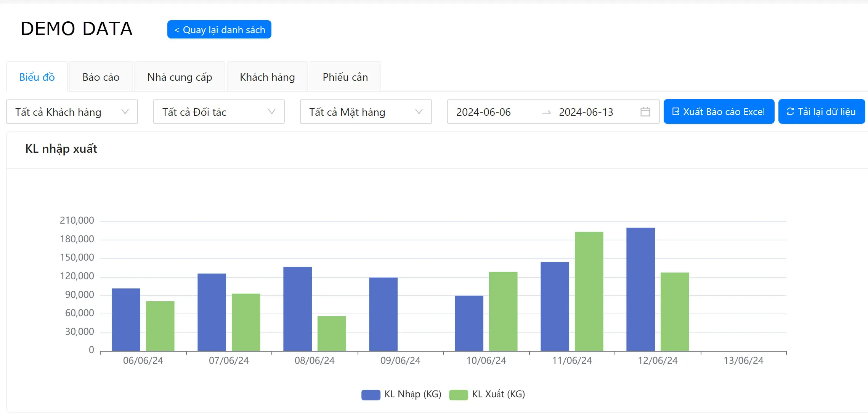Click the blue KL Nhập legend swatch
This screenshot has width=868, height=416.
click(370, 394)
